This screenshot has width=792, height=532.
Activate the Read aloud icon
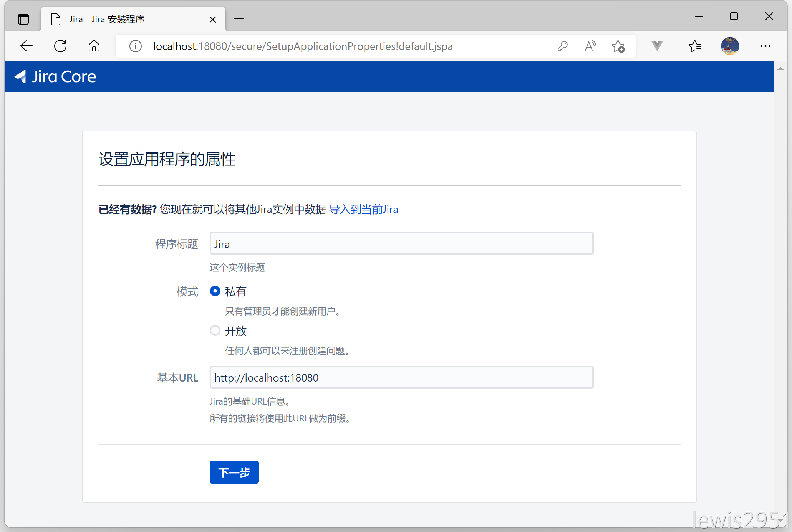click(590, 46)
